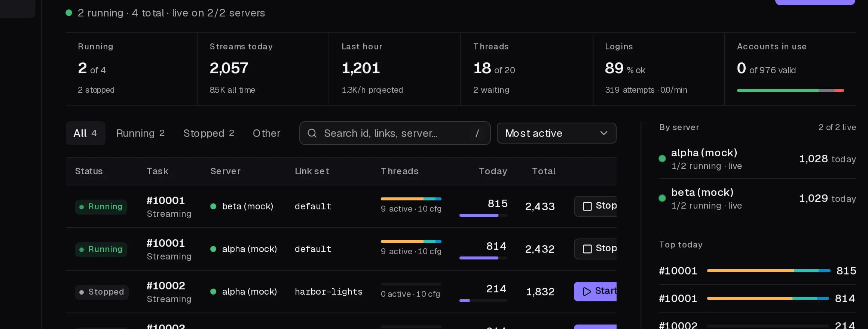Switch to the Running 2 tab

point(140,133)
